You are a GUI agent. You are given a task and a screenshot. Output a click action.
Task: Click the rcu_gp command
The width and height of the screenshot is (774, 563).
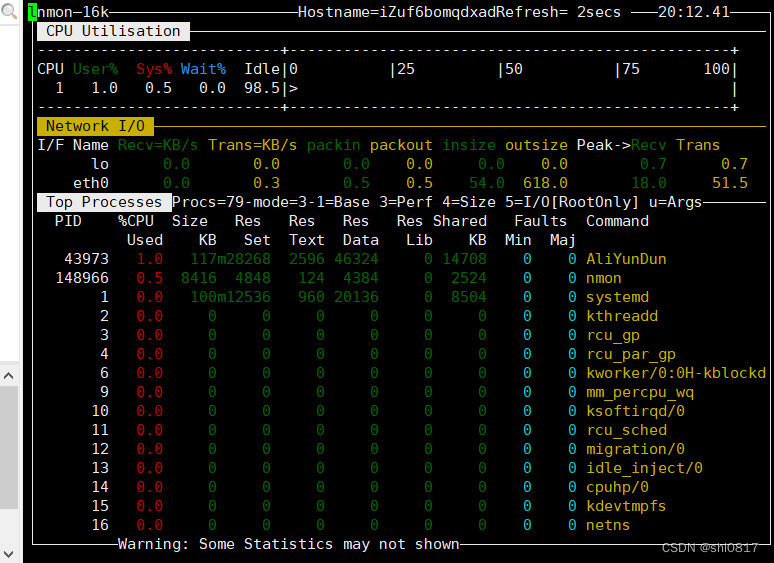(613, 335)
